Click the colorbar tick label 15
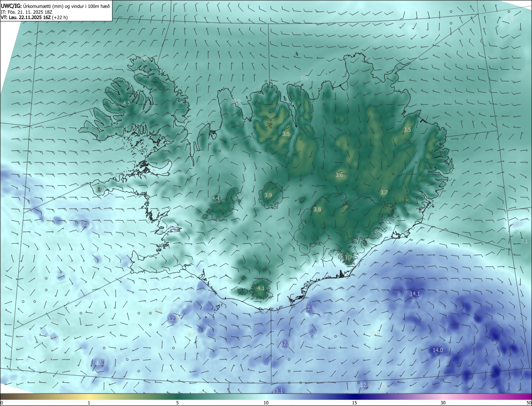The width and height of the screenshot is (532, 406). [355, 403]
